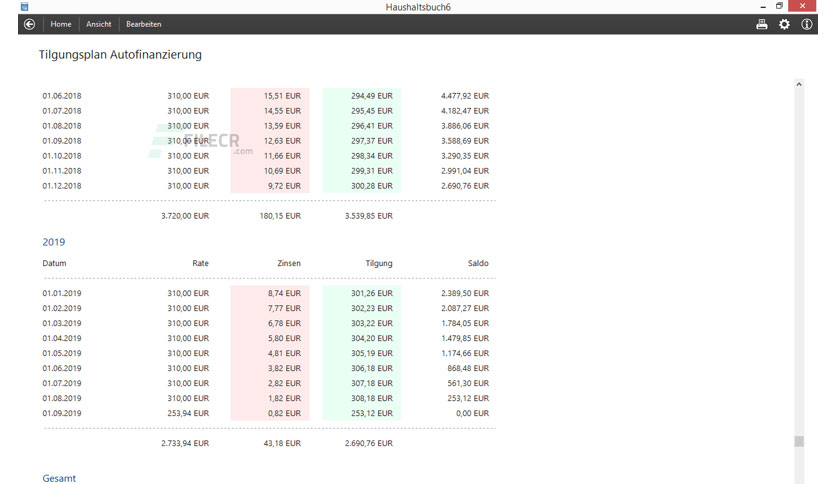
Task: Select date 01.06.2018
Action: 62,96
